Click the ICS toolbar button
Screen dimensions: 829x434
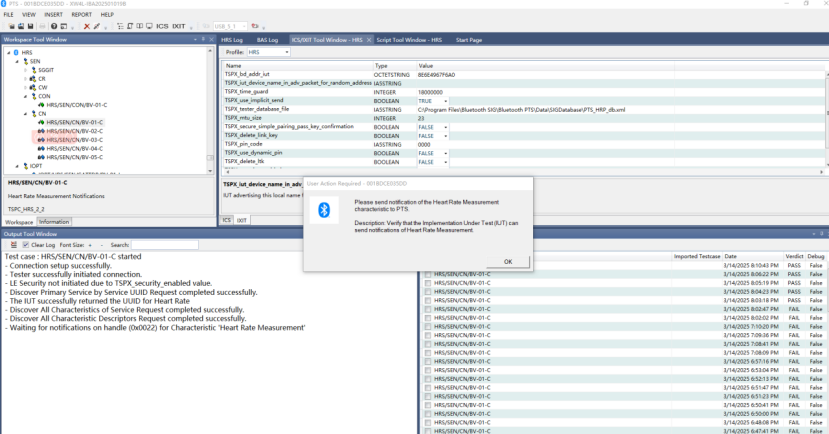tap(162, 26)
